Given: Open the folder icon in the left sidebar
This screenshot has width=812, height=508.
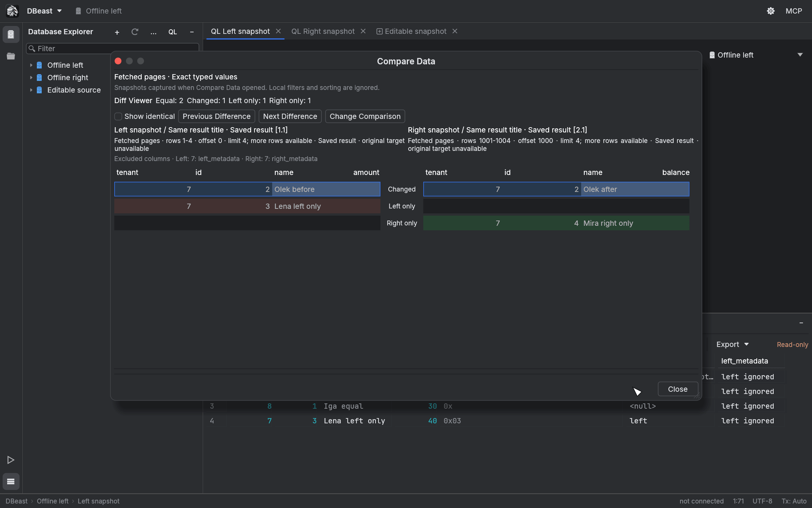Looking at the screenshot, I should (x=11, y=56).
